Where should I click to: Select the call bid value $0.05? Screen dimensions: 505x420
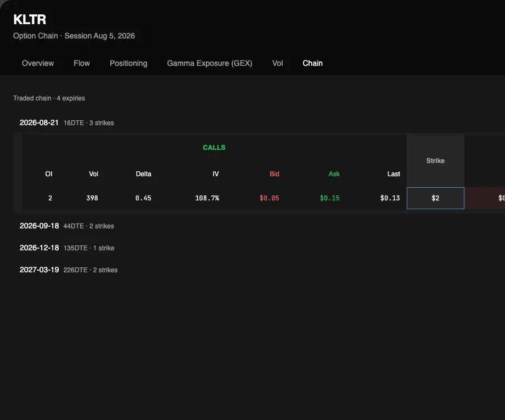click(270, 198)
